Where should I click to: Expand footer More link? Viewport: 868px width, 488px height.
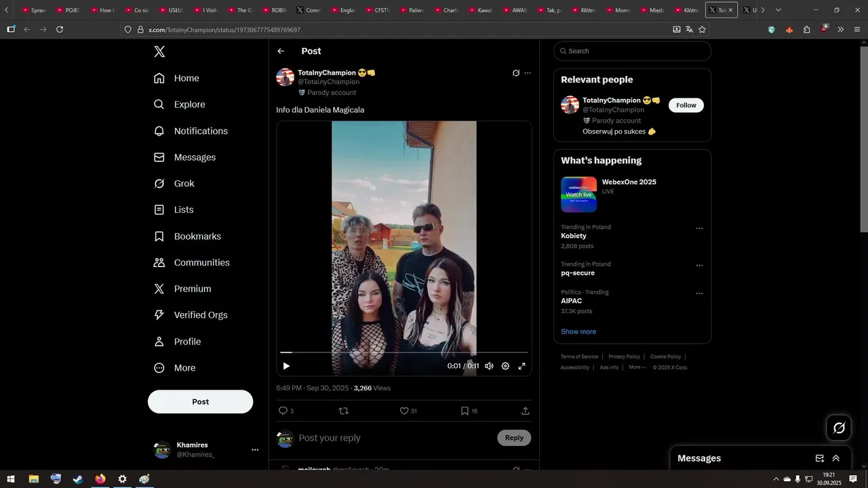[x=637, y=367]
